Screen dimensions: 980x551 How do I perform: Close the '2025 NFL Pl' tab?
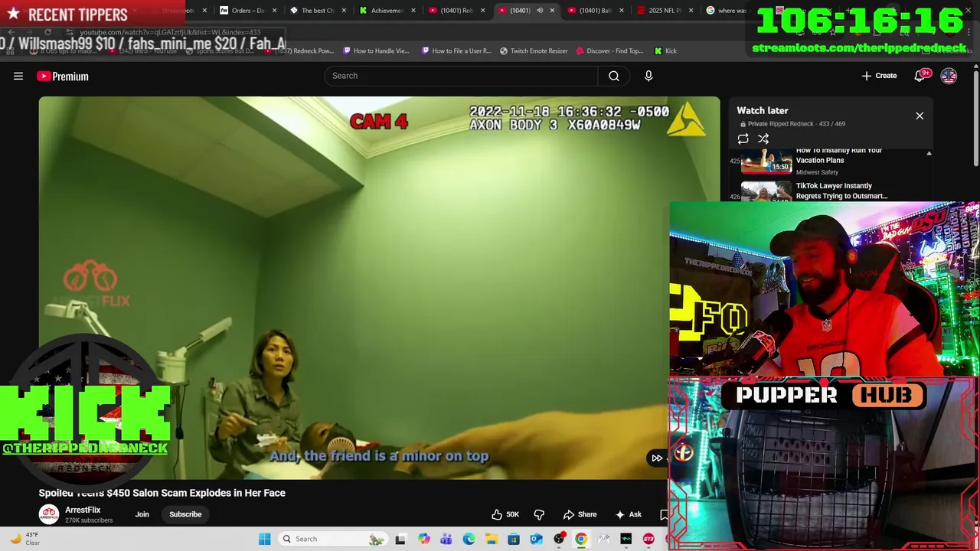[x=691, y=11]
